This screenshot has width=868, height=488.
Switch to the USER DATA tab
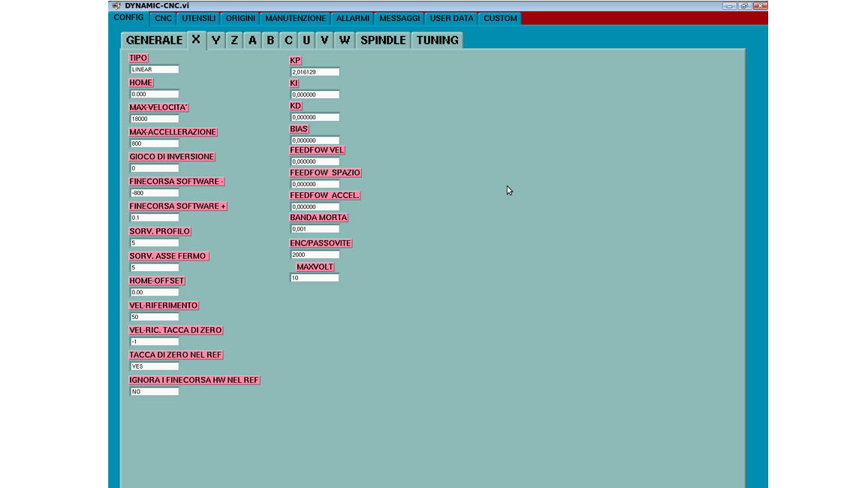pyautogui.click(x=451, y=18)
